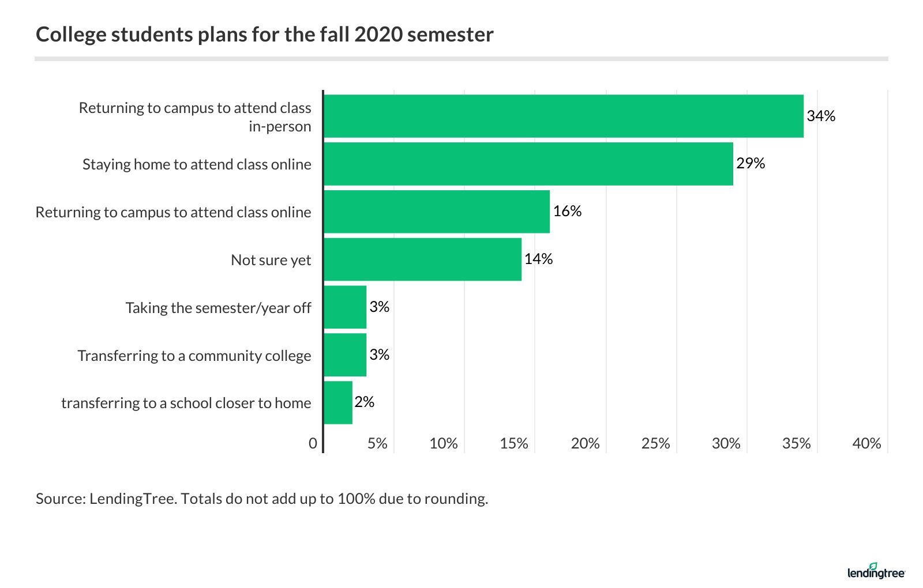Click the 'Not sure yet' label
Image resolution: width=923 pixels, height=588 pixels.
(271, 260)
